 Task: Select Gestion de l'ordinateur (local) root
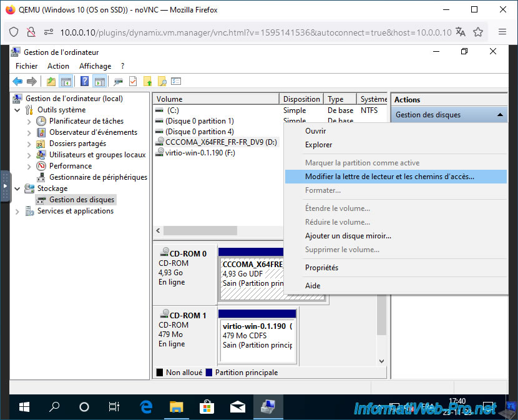74,99
